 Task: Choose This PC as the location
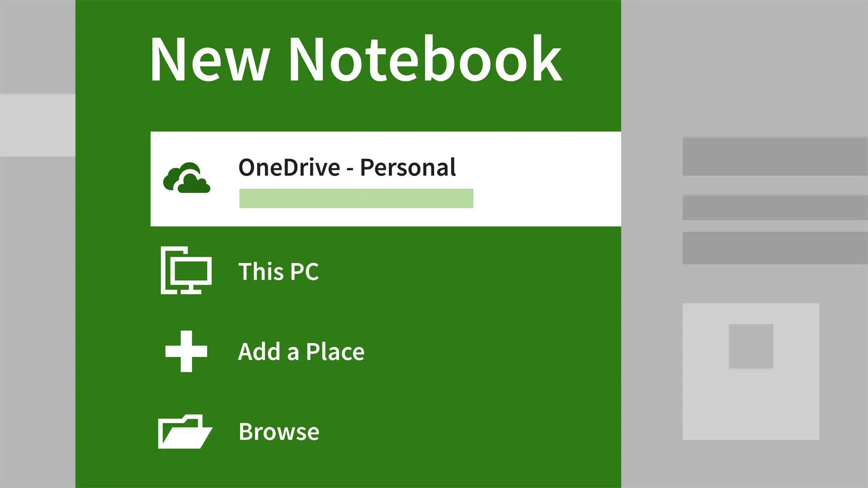[x=278, y=272]
